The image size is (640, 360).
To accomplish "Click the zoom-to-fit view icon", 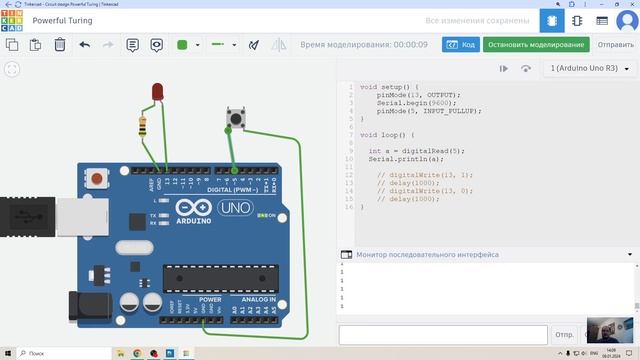I will click(x=12, y=69).
